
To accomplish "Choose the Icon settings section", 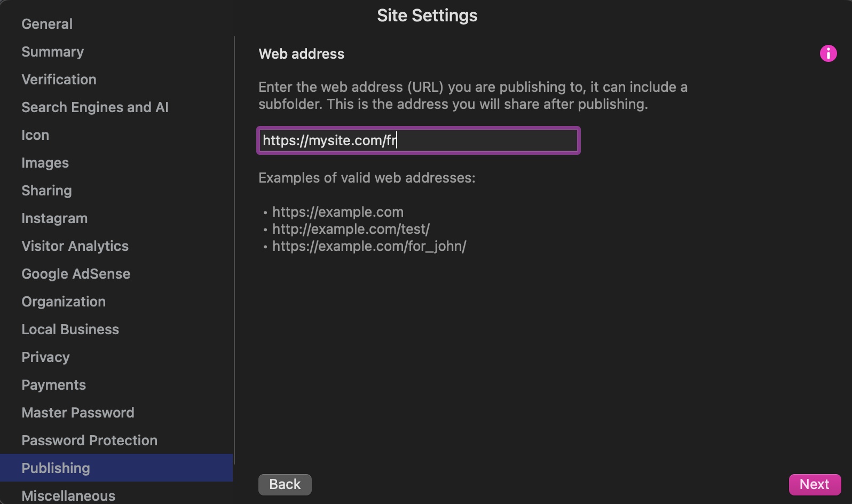I will tap(35, 135).
